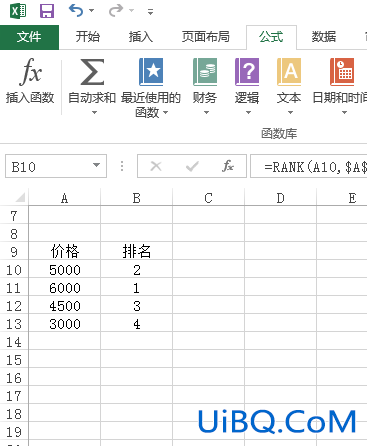This screenshot has width=367, height=446.
Task: Open the redo history dropdown arrow
Action: click(132, 11)
